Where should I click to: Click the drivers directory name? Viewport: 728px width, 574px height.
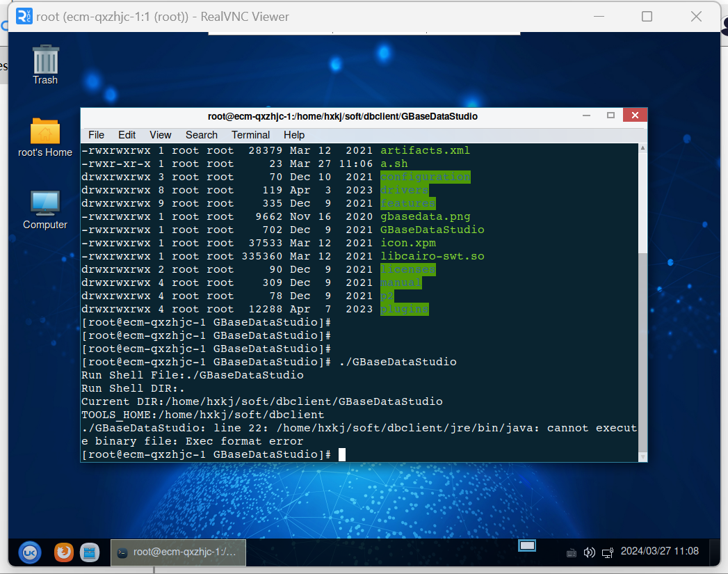(x=405, y=190)
